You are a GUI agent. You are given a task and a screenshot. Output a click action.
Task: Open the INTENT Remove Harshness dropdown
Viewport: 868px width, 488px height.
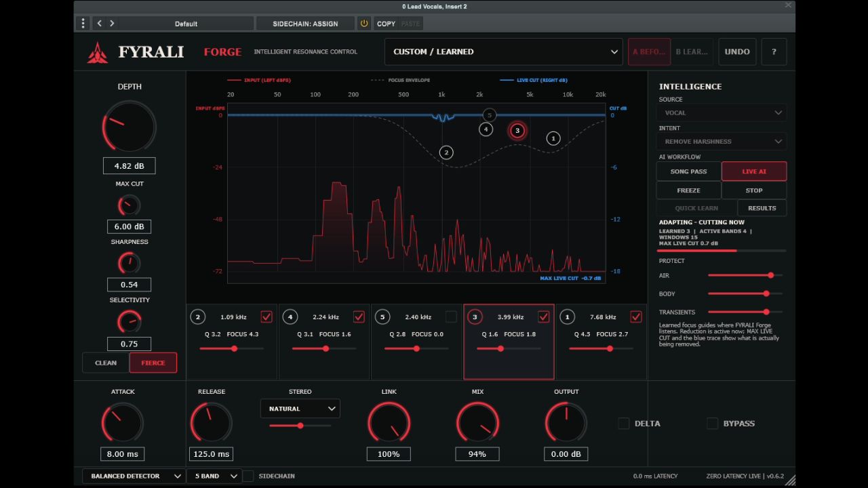click(722, 141)
